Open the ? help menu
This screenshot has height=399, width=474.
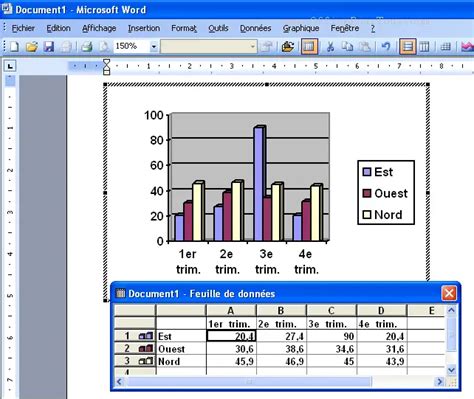[373, 28]
